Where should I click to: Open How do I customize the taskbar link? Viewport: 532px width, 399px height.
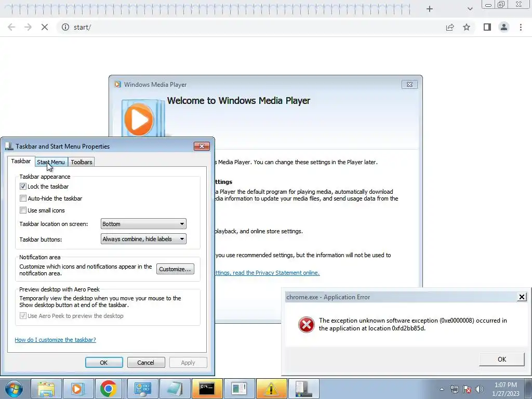click(55, 340)
